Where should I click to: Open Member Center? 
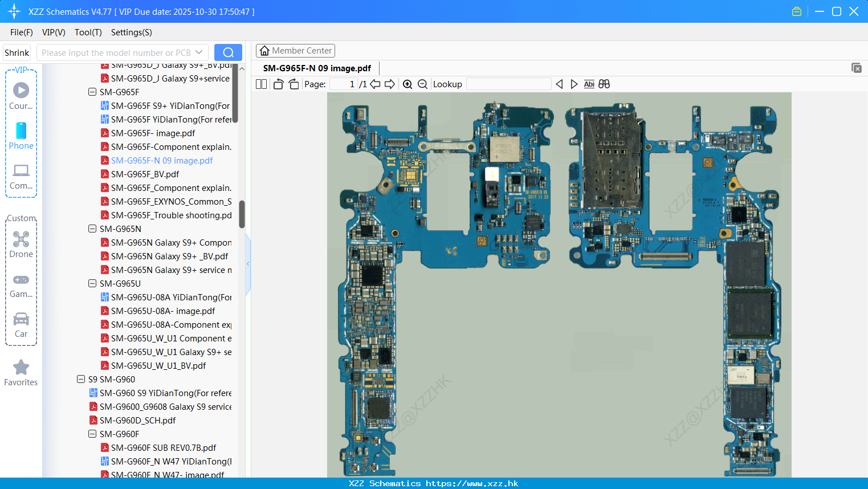[295, 51]
